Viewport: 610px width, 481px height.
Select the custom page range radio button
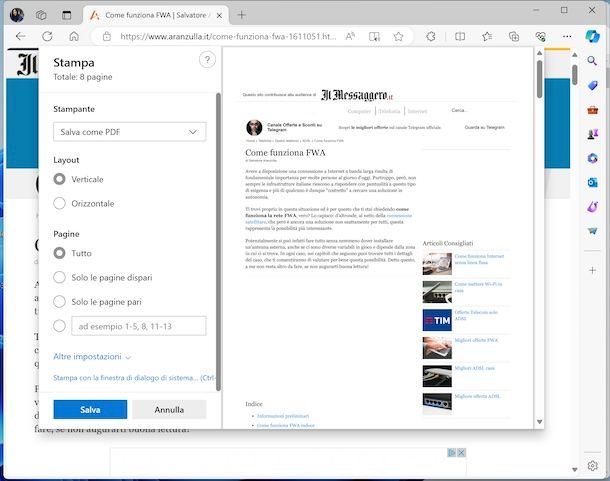click(x=60, y=326)
